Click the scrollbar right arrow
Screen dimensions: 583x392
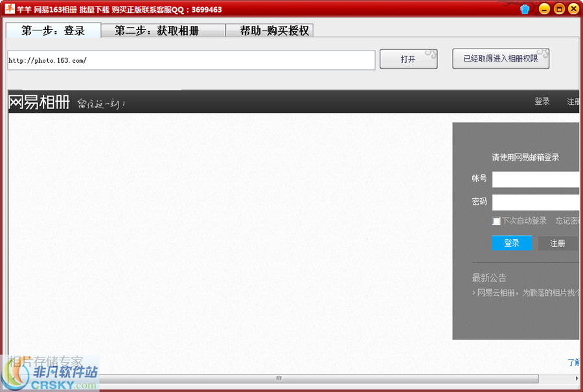577,378
